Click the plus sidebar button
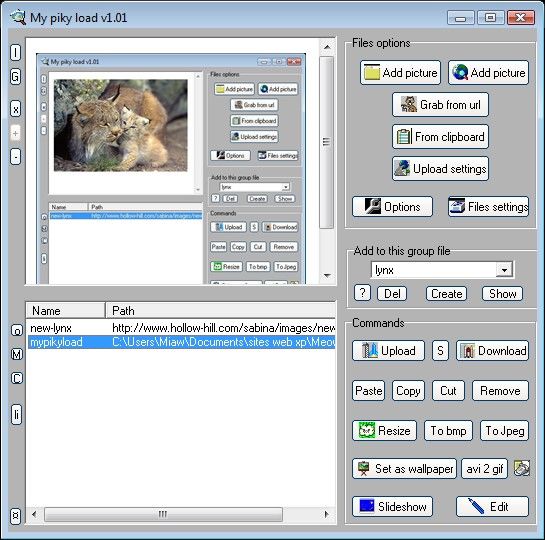The width and height of the screenshot is (545, 540). (x=15, y=133)
